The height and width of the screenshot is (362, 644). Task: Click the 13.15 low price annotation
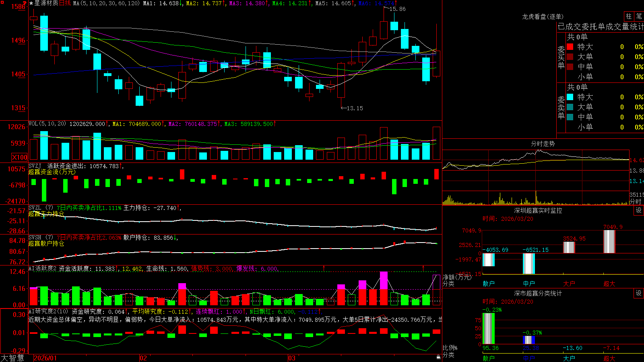pos(355,108)
